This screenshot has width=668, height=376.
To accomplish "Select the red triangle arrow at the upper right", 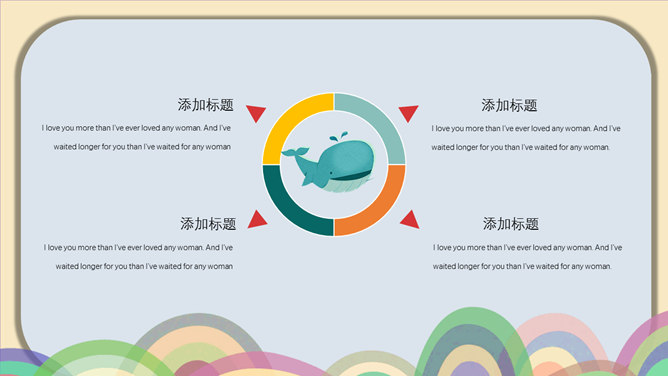I will pyautogui.click(x=409, y=113).
